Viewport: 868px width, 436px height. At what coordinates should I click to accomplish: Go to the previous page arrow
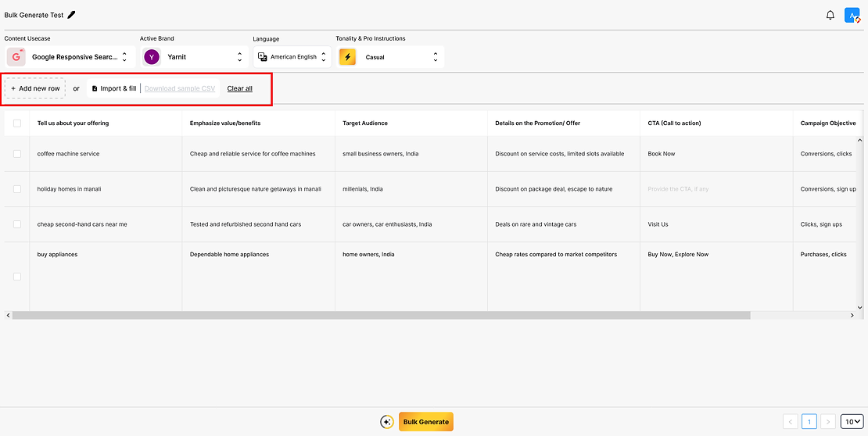[791, 422]
